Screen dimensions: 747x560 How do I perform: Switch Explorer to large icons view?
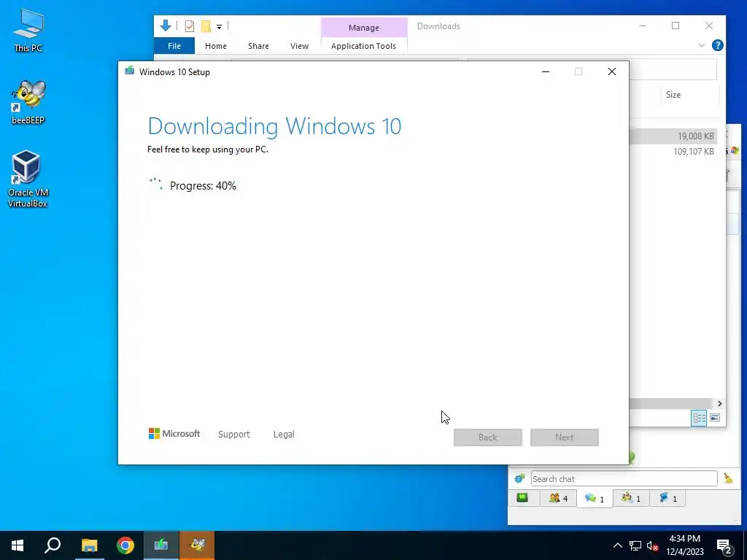point(715,418)
